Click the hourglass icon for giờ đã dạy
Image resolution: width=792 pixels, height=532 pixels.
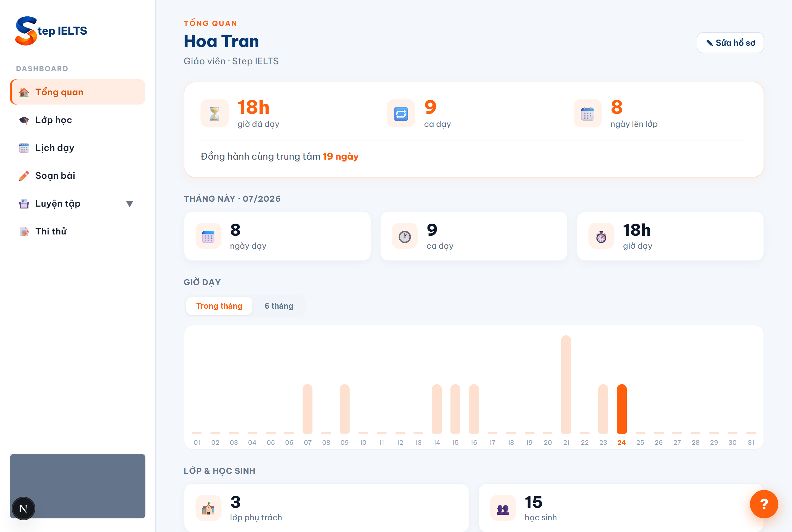(214, 113)
